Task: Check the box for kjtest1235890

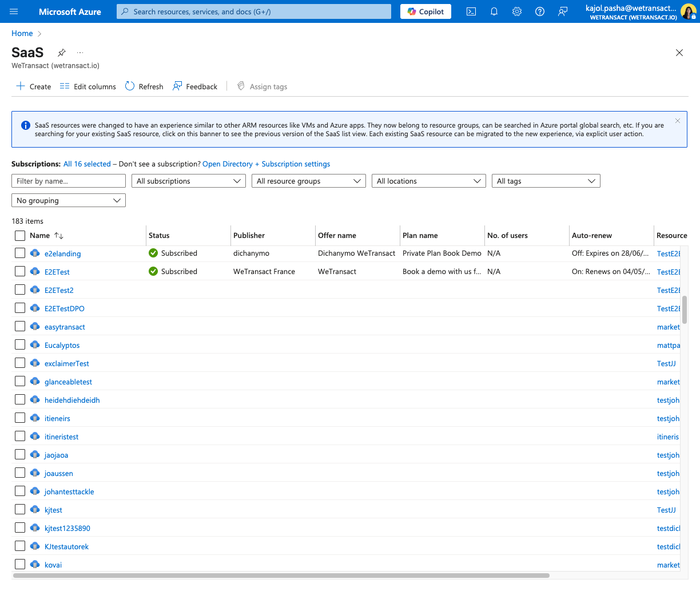Action: pyautogui.click(x=20, y=527)
